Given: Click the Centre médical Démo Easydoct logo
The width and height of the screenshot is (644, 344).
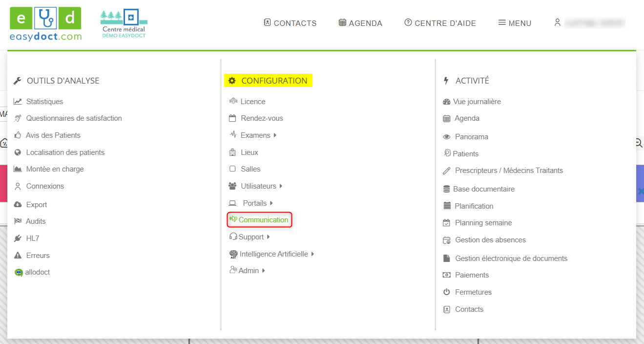Looking at the screenshot, I should pos(124,24).
